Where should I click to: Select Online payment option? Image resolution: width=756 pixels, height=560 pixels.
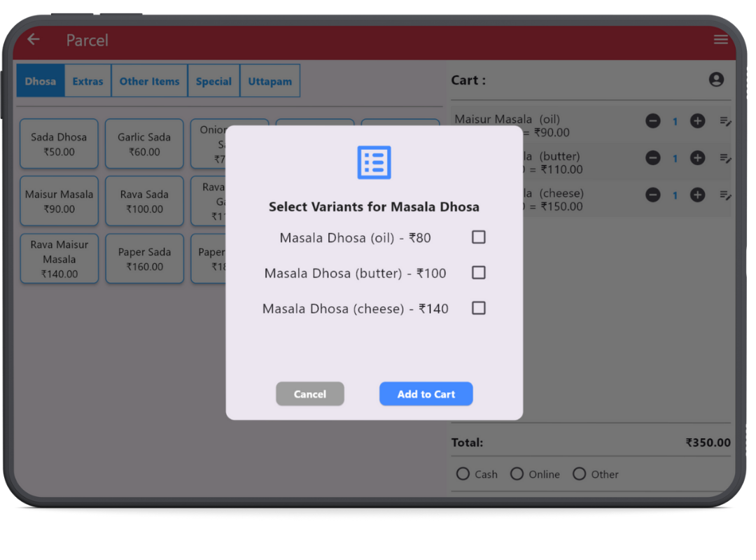[x=517, y=474]
